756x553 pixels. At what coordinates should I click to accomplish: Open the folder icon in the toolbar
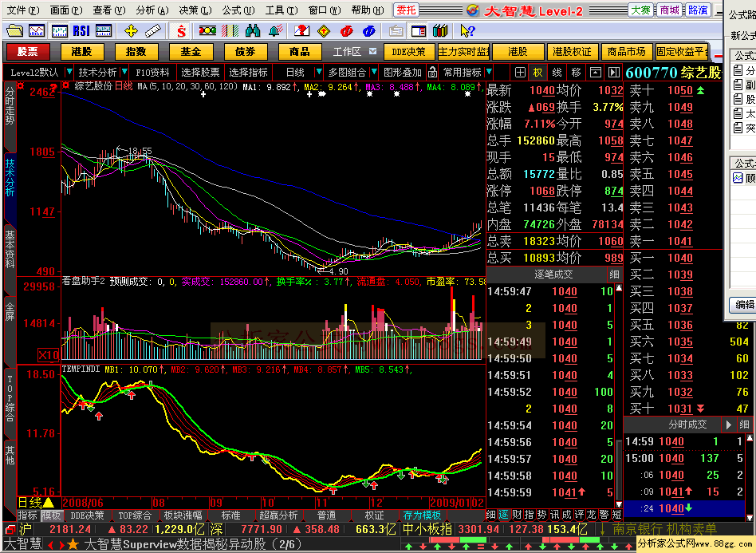[15, 31]
